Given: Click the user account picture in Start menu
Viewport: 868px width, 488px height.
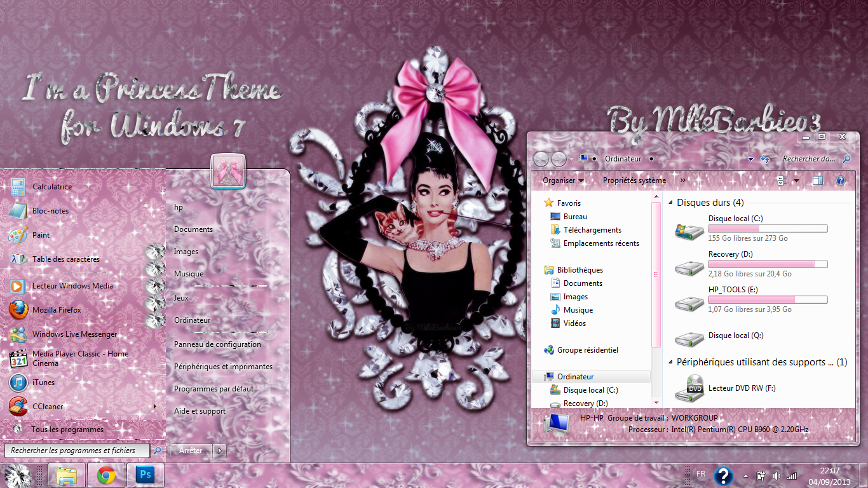Looking at the screenshot, I should coord(227,171).
